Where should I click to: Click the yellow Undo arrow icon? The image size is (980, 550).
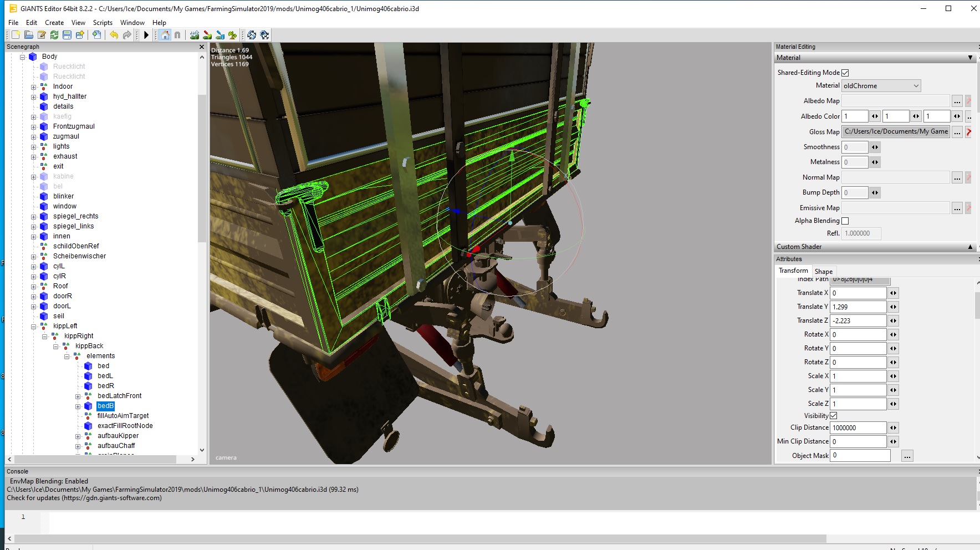tap(114, 35)
